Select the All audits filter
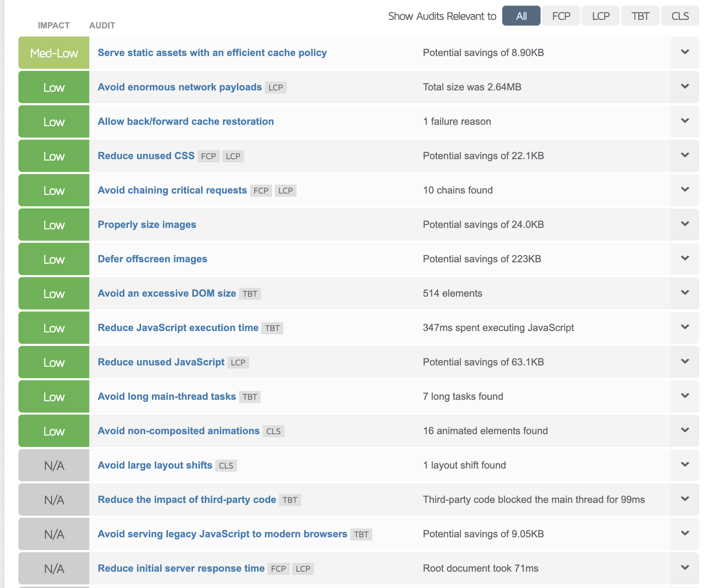Image resolution: width=707 pixels, height=588 pixels. click(x=521, y=16)
